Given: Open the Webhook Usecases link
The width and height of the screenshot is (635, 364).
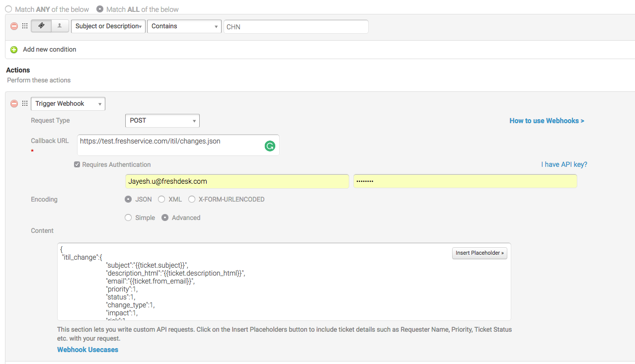Looking at the screenshot, I should [x=87, y=350].
